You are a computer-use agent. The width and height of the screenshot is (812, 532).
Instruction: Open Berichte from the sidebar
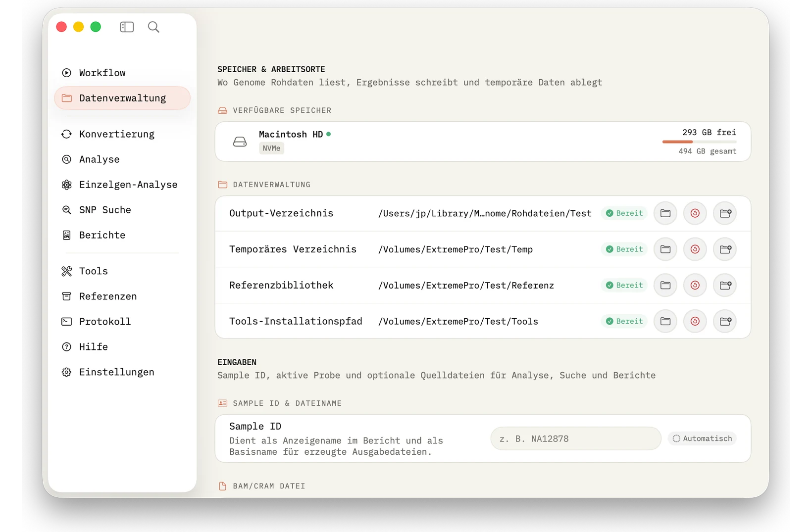pyautogui.click(x=122, y=235)
